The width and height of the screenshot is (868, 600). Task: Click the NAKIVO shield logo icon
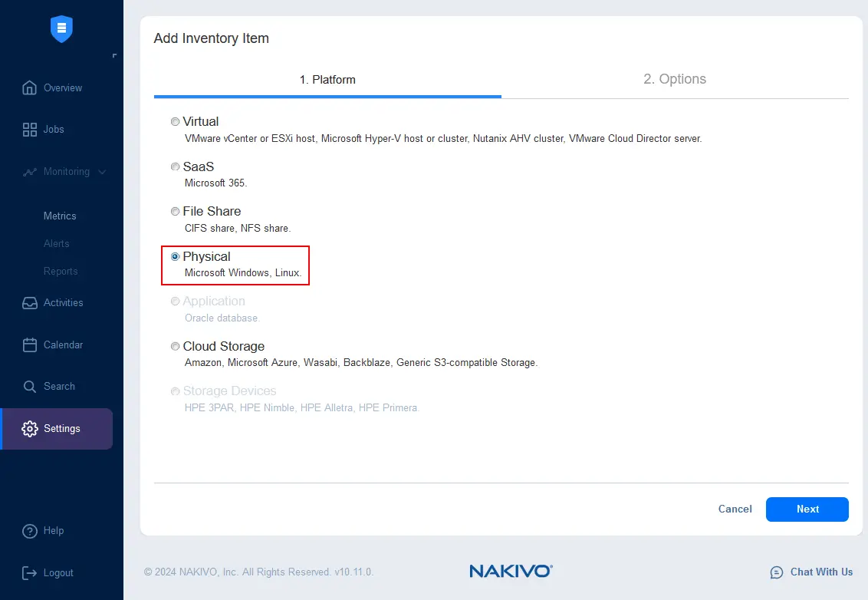coord(61,29)
